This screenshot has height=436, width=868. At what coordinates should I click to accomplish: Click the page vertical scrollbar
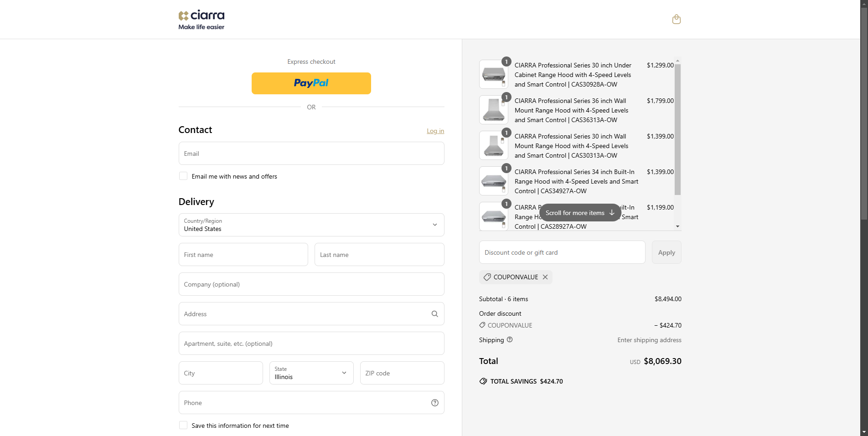click(x=864, y=114)
